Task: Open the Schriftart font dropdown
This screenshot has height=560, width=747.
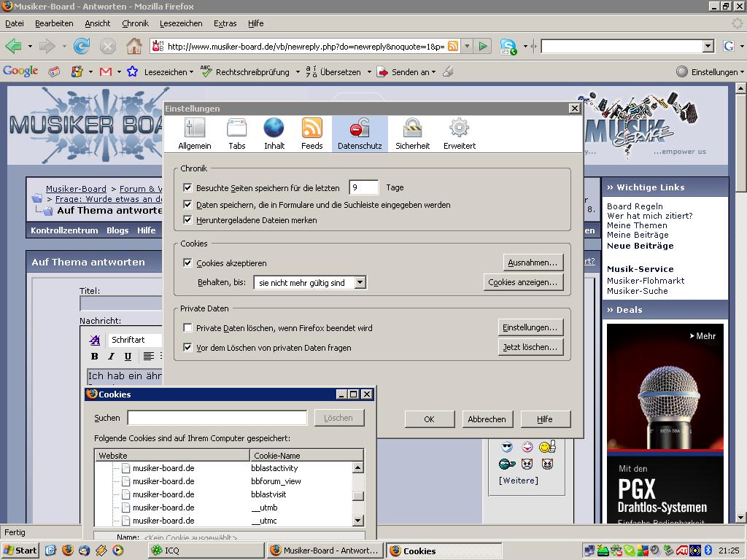Action: 135,340
